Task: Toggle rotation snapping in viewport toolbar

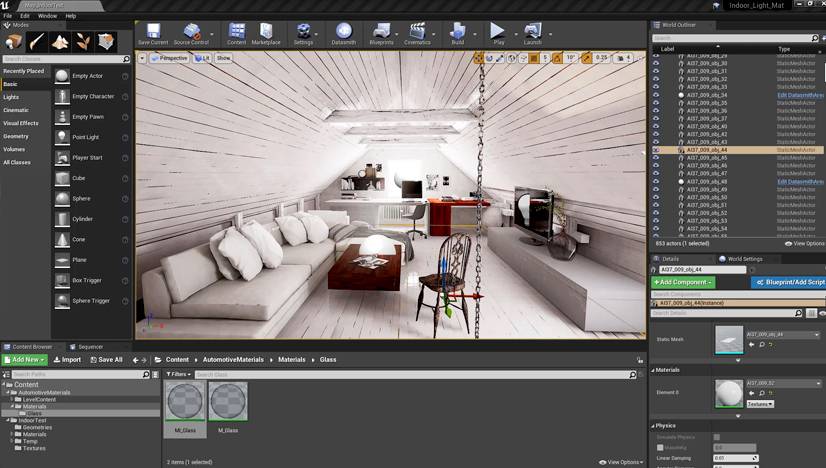Action: click(557, 58)
